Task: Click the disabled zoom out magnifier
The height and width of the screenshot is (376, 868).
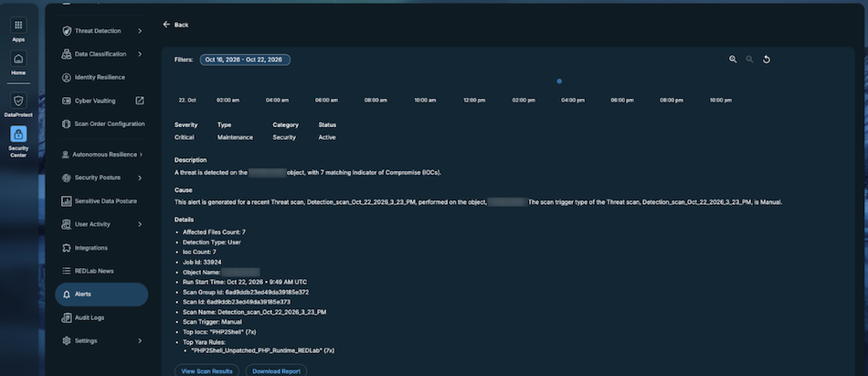Action: pos(749,59)
